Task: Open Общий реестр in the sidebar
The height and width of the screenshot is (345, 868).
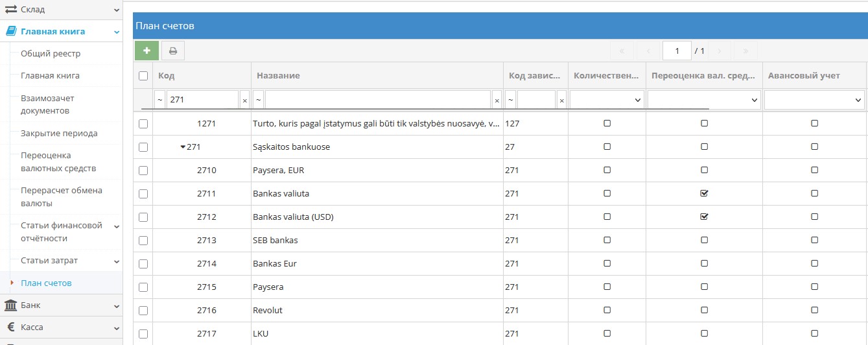Action: coord(51,54)
